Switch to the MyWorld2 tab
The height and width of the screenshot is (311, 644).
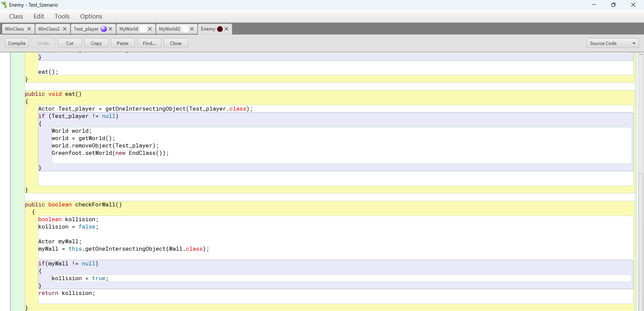[170, 29]
